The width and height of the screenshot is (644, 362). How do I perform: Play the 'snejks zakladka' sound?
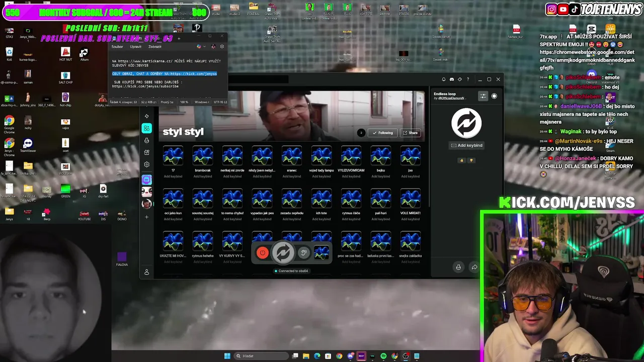[411, 241]
